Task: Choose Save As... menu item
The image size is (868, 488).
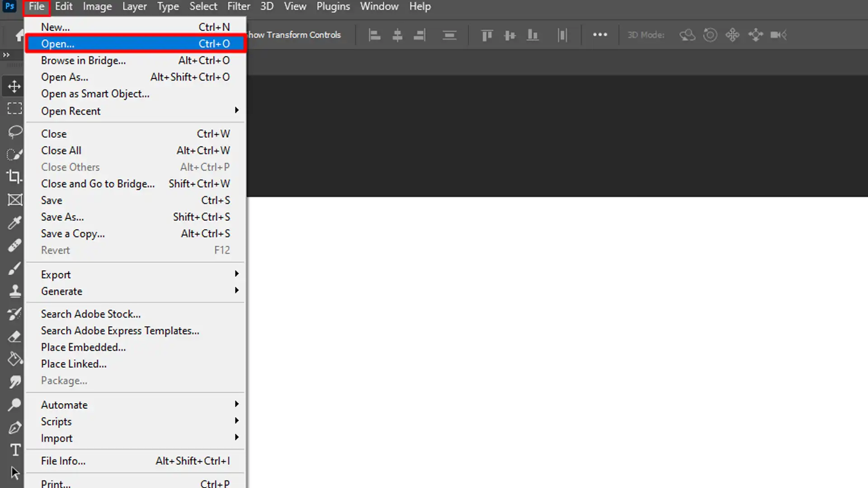Action: click(x=136, y=217)
